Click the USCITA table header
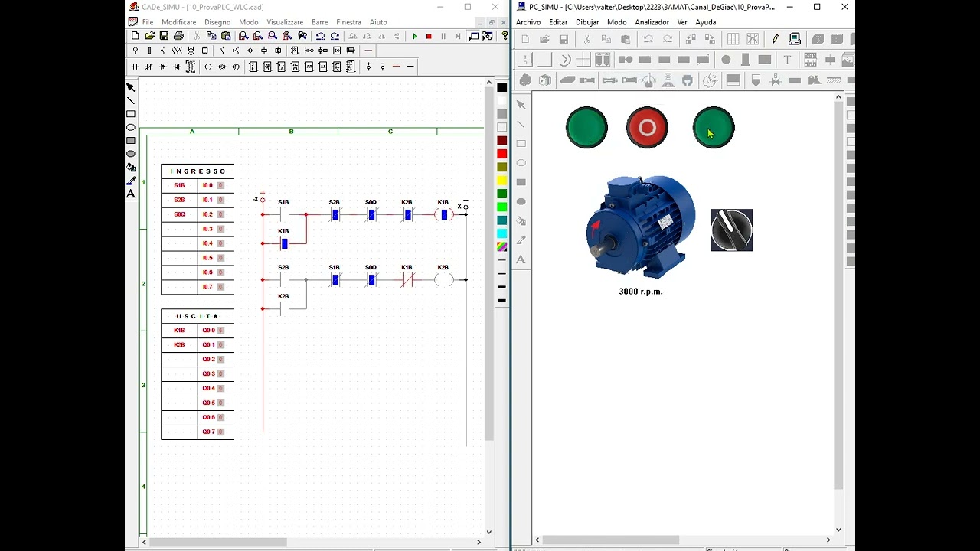This screenshot has width=980, height=551. (198, 316)
